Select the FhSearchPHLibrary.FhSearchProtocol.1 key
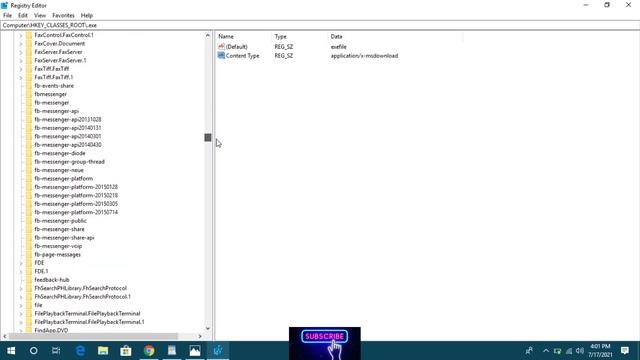 [x=82, y=297]
